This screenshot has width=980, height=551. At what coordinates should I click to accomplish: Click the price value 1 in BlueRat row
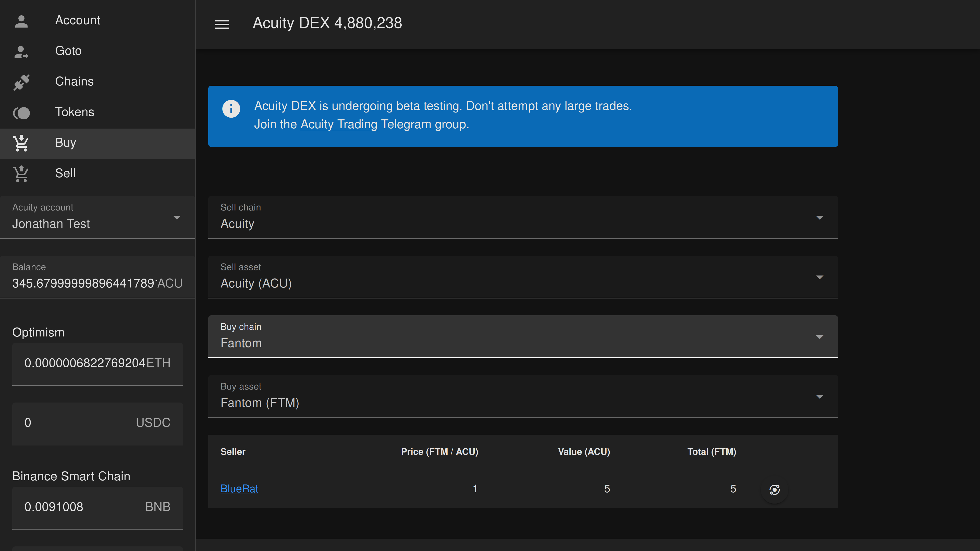[475, 489]
